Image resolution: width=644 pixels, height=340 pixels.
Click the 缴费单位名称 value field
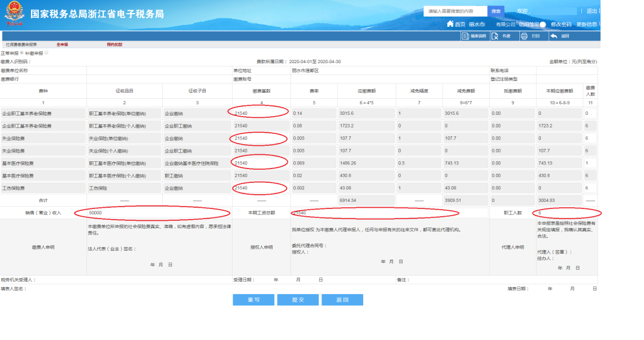coord(159,70)
